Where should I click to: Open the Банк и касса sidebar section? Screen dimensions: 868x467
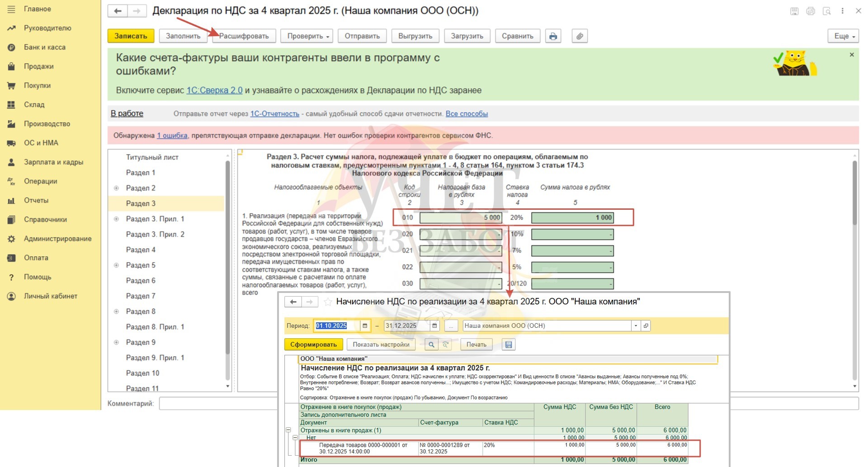click(44, 47)
